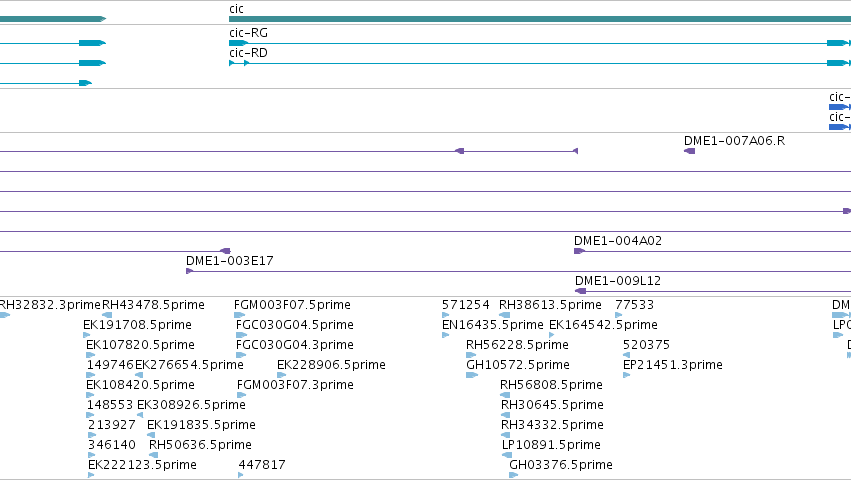Image resolution: width=851 pixels, height=480 pixels.
Task: Click the cic-RD transcript label
Action: click(x=248, y=53)
